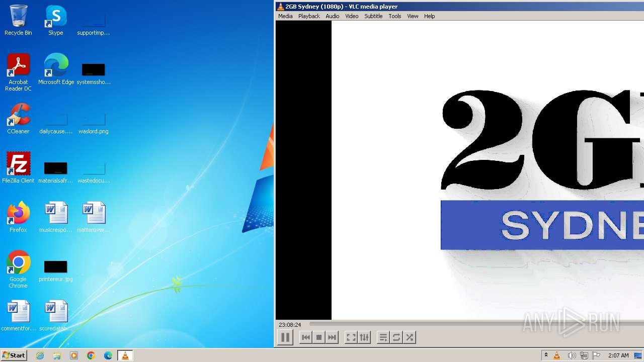Screen dimensions: 644x362
Task: Show hidden system tray icons
Action: [546, 355]
